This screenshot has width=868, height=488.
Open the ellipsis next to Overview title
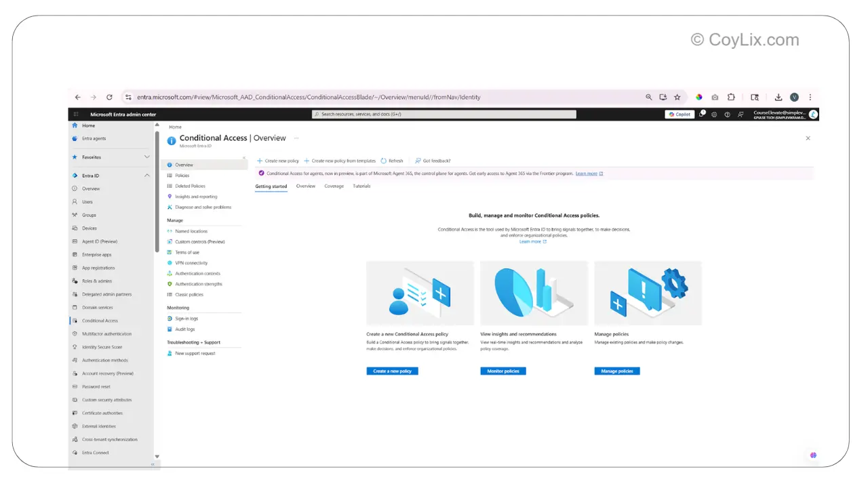[x=295, y=138]
